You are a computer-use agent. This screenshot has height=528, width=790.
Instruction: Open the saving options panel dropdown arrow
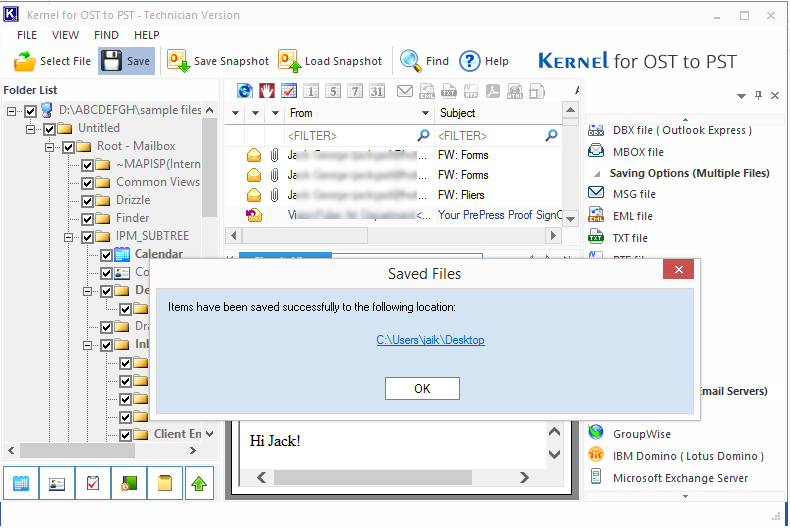click(741, 96)
